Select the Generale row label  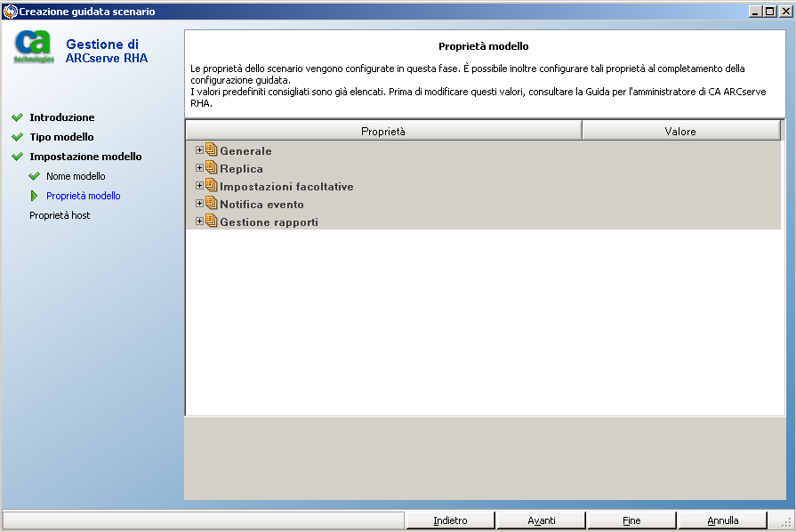pyautogui.click(x=245, y=150)
